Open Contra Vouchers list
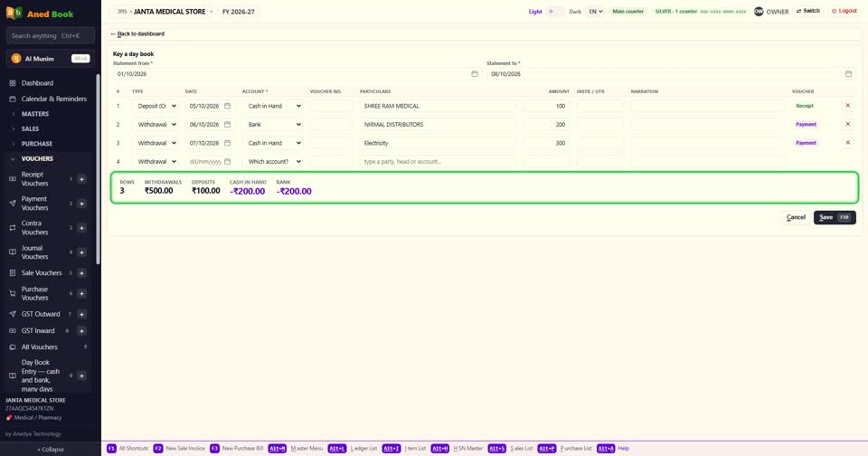Screen dimensions: 868x456 (35, 228)
